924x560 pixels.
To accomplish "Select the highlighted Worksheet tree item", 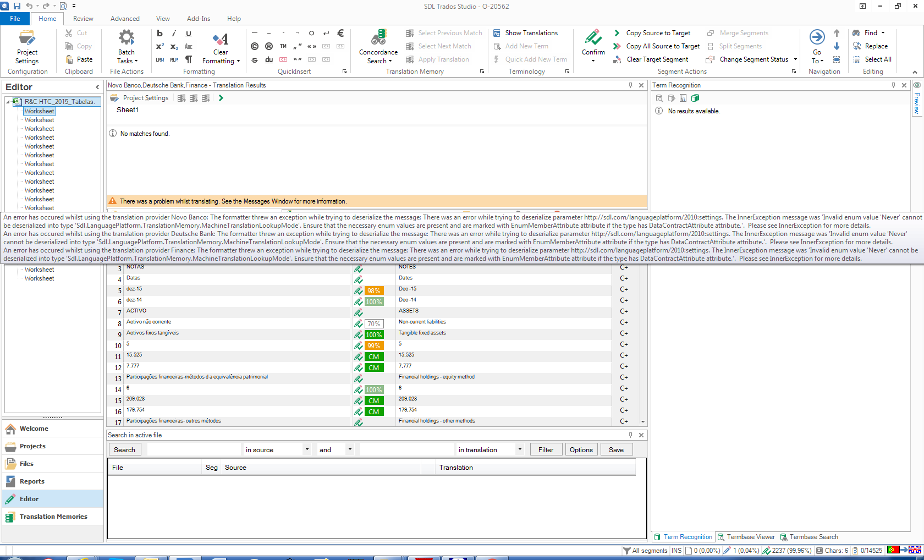I will click(39, 111).
